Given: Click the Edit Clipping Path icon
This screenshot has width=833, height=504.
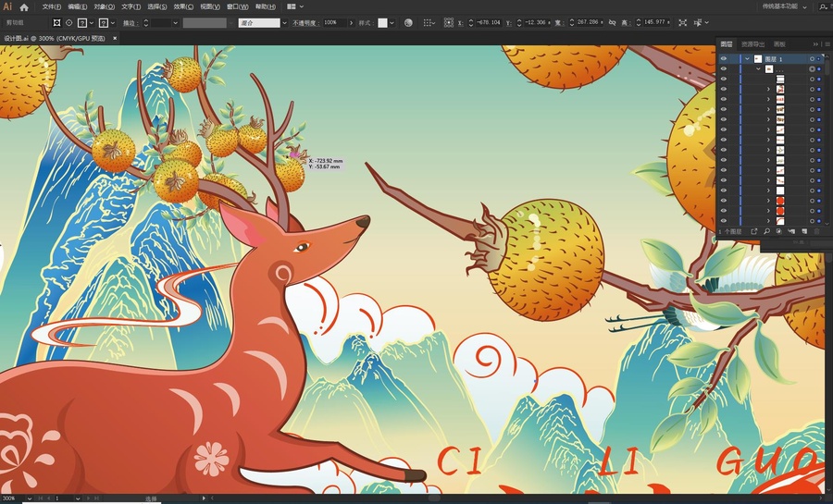Looking at the screenshot, I should [x=56, y=23].
